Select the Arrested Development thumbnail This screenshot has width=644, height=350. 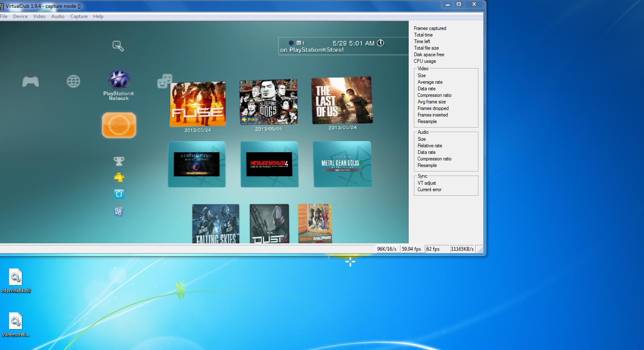point(315,224)
